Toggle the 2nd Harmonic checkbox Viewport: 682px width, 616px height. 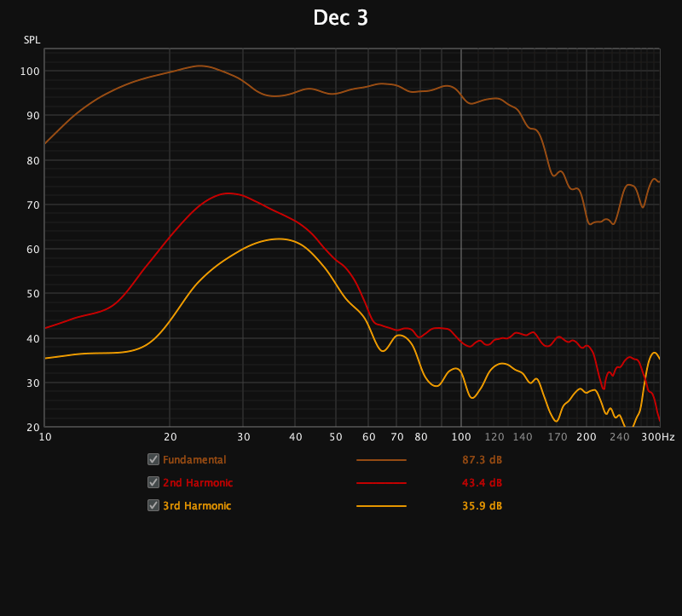pyautogui.click(x=153, y=482)
